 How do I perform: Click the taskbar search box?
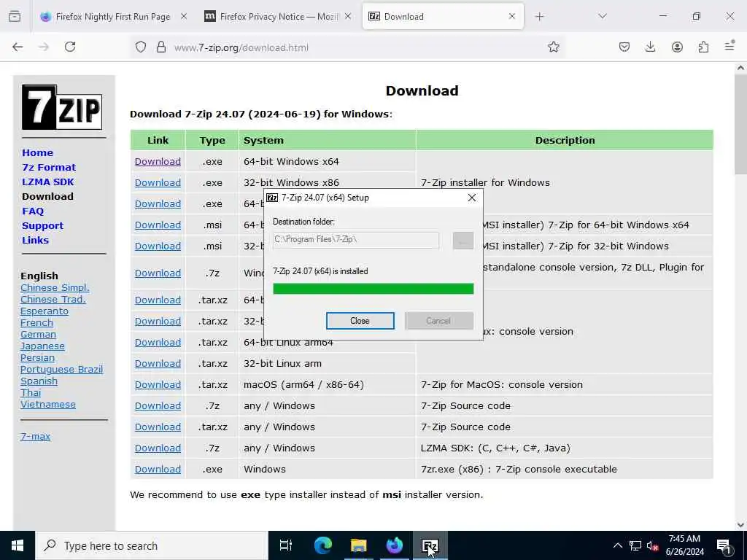[x=152, y=545]
